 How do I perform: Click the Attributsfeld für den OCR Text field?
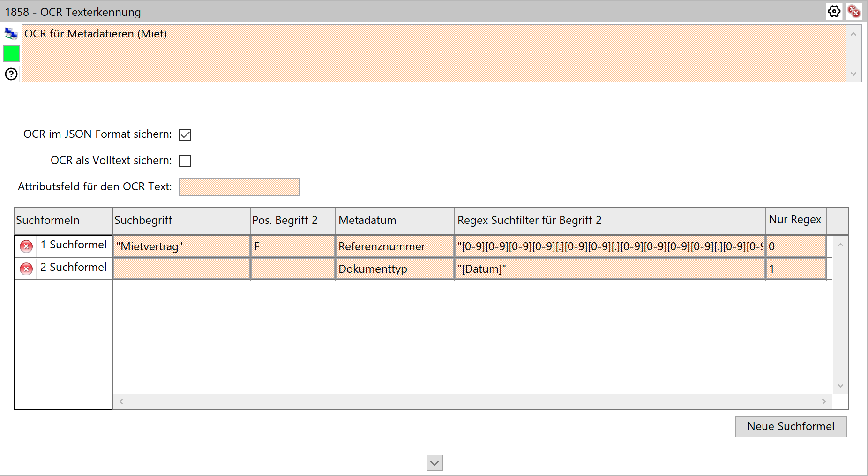tap(239, 187)
